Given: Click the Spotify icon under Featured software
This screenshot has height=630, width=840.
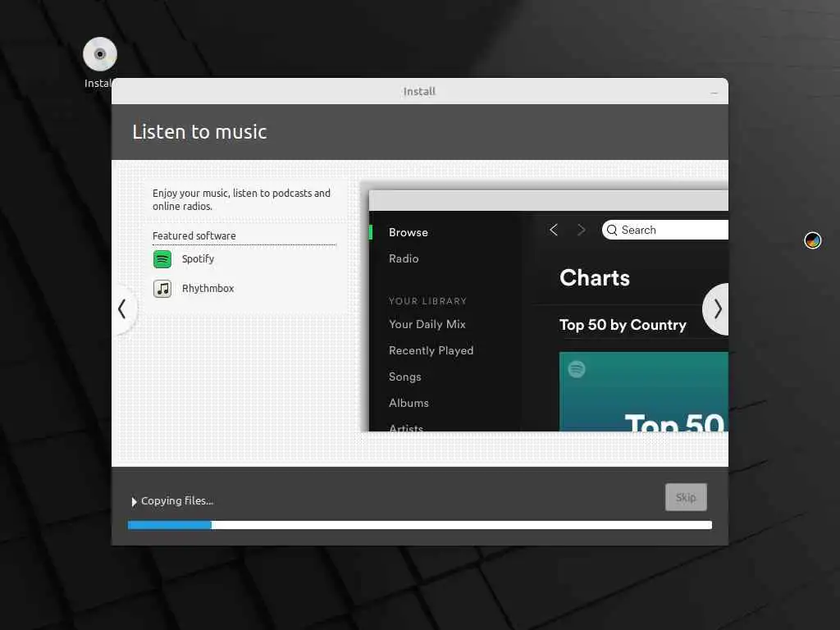Looking at the screenshot, I should point(162,259).
